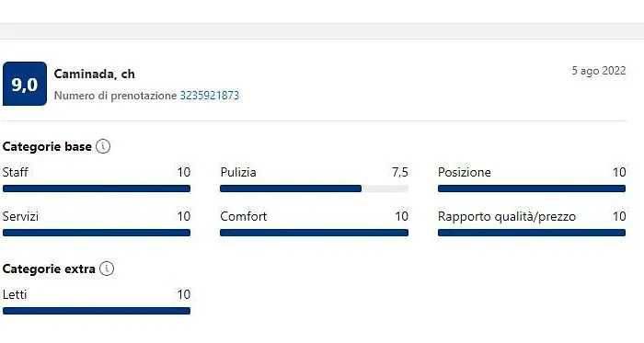Screen dimensions: 644x343
Task: Click the Pulizia category label
Action: [238, 172]
